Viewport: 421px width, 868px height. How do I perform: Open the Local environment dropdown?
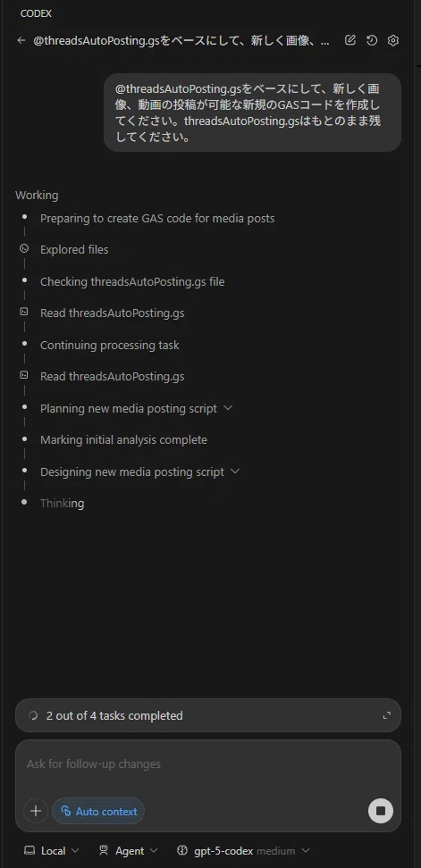(52, 850)
